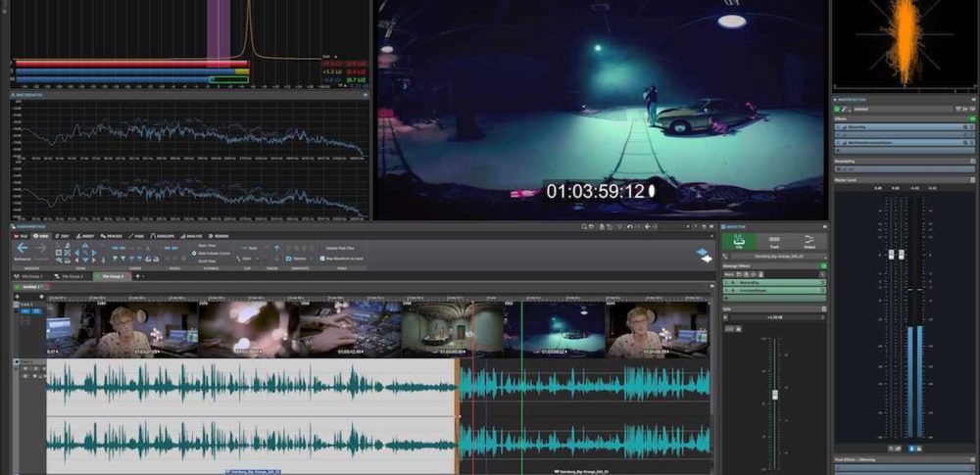Open the Analyze ribbon tab
The height and width of the screenshot is (475, 980).
click(192, 235)
